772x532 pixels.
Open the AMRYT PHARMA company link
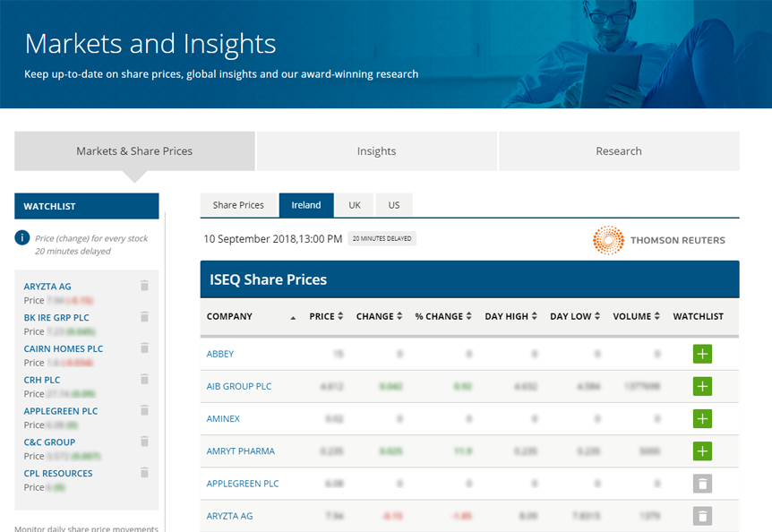[x=241, y=451]
